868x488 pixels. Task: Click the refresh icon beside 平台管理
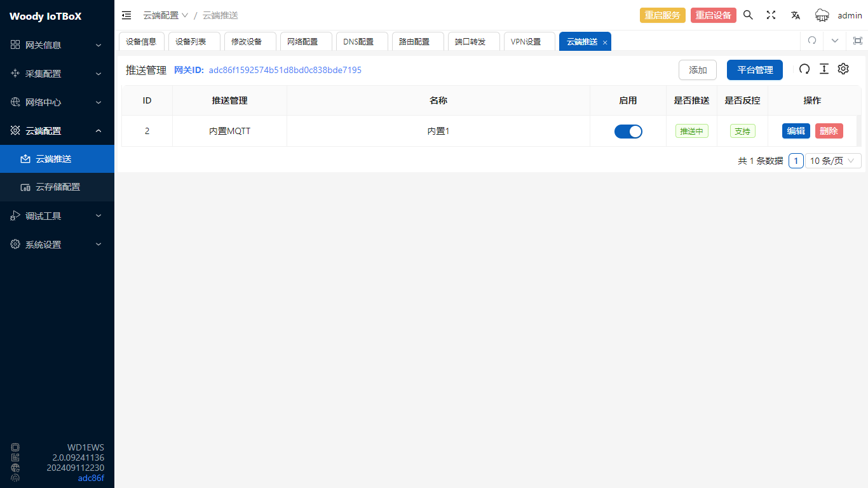pos(804,69)
